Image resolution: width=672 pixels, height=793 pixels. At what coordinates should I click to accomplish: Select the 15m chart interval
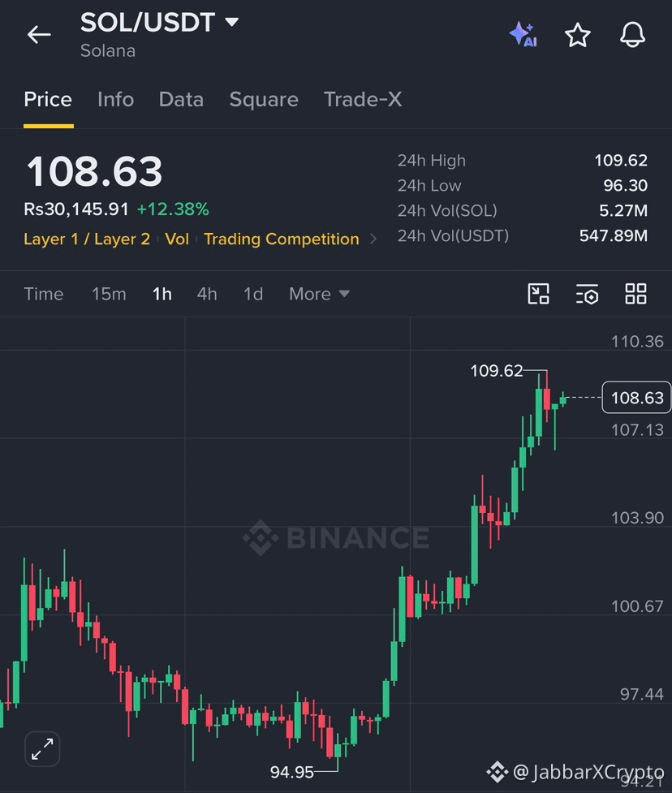[109, 294]
